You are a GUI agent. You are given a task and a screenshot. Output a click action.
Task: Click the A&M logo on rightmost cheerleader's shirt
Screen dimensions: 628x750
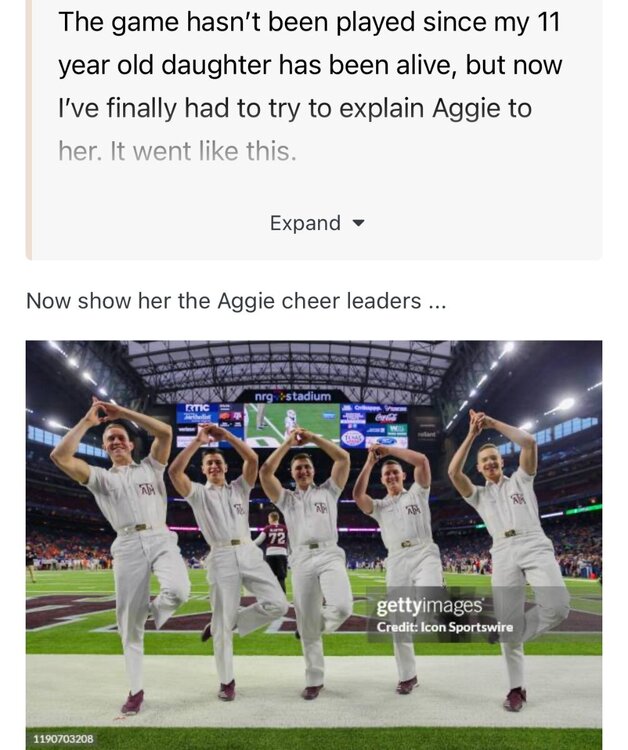click(x=517, y=498)
